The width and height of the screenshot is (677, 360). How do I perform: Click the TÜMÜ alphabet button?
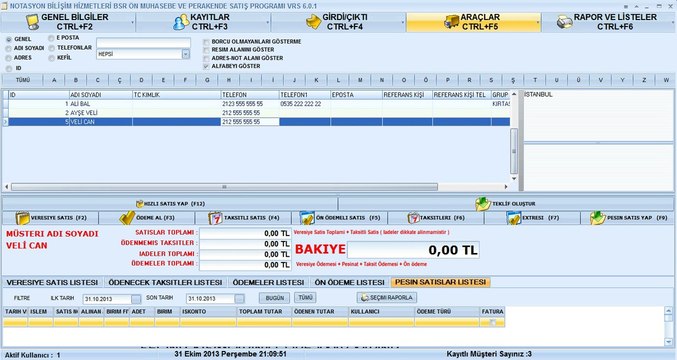click(x=23, y=80)
